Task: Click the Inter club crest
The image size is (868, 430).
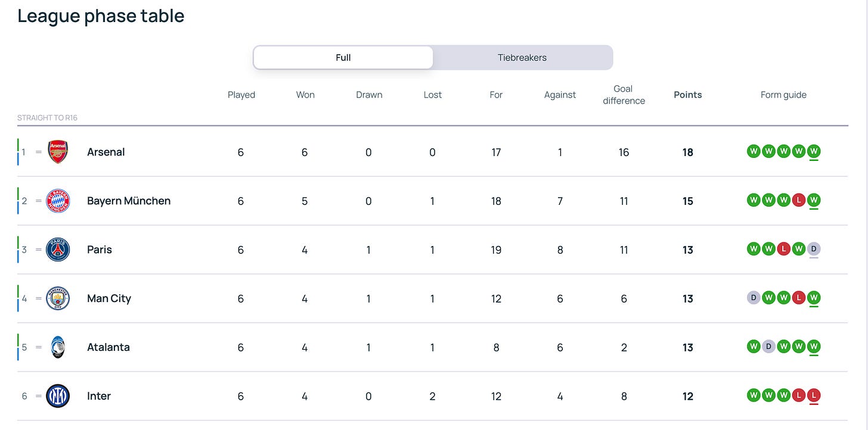Action: pyautogui.click(x=58, y=396)
